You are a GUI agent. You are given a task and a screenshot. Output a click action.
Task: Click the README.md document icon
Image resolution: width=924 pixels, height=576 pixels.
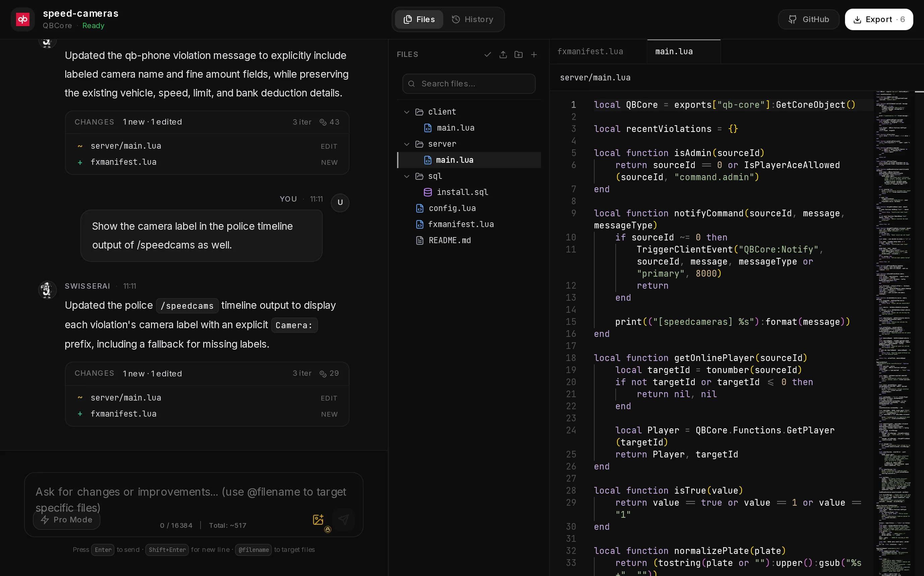419,240
